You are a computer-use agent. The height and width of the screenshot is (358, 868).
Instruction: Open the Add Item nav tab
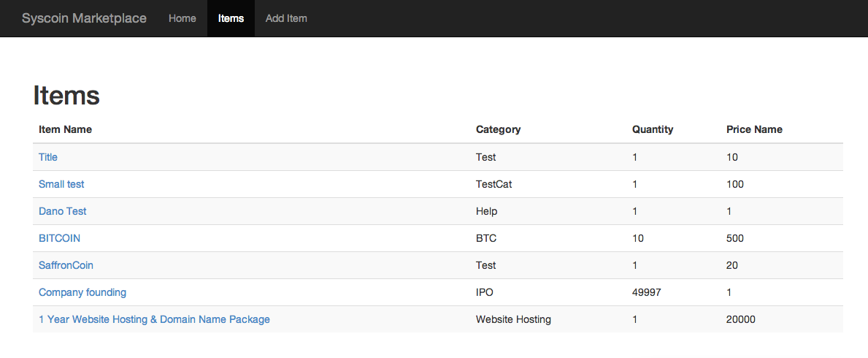286,18
